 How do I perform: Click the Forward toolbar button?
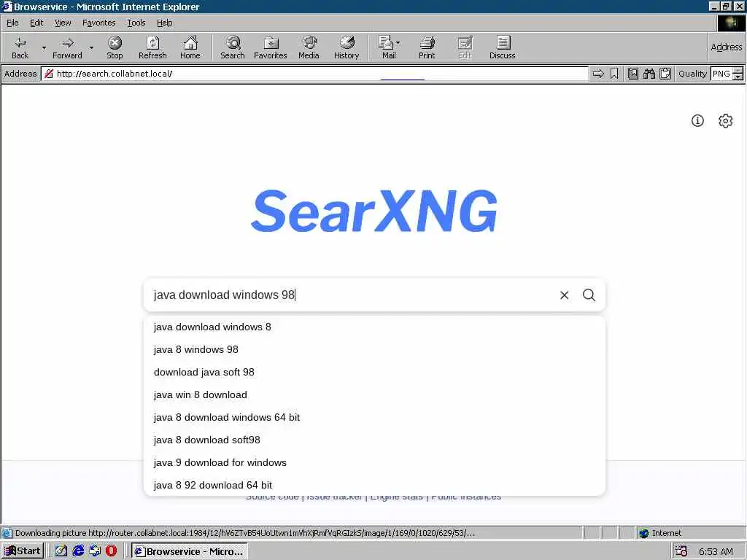(x=67, y=47)
